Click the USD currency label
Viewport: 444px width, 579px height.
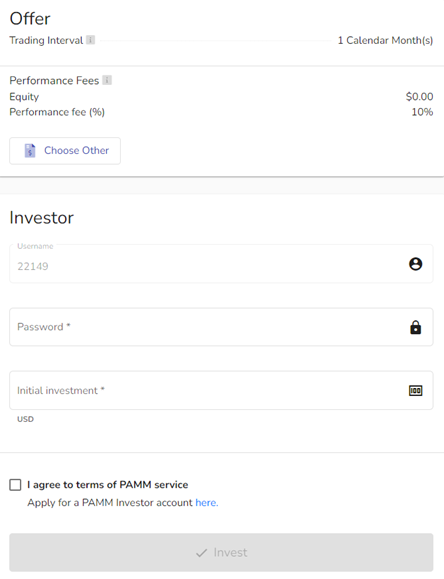pos(25,419)
